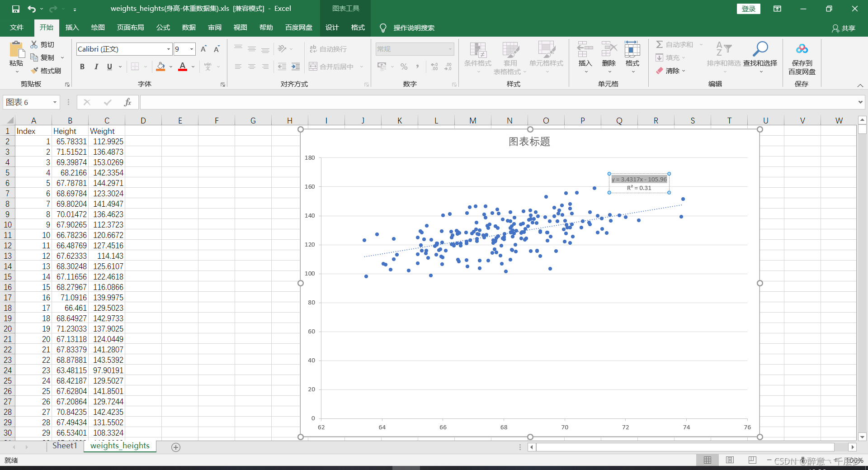Align text left in cell
The height and width of the screenshot is (470, 868).
pyautogui.click(x=238, y=66)
